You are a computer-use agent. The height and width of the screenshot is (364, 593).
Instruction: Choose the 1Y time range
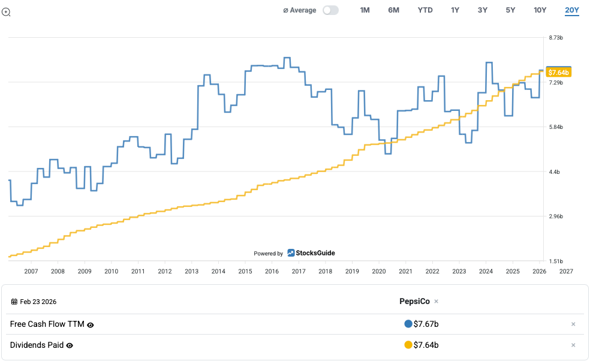click(x=455, y=10)
